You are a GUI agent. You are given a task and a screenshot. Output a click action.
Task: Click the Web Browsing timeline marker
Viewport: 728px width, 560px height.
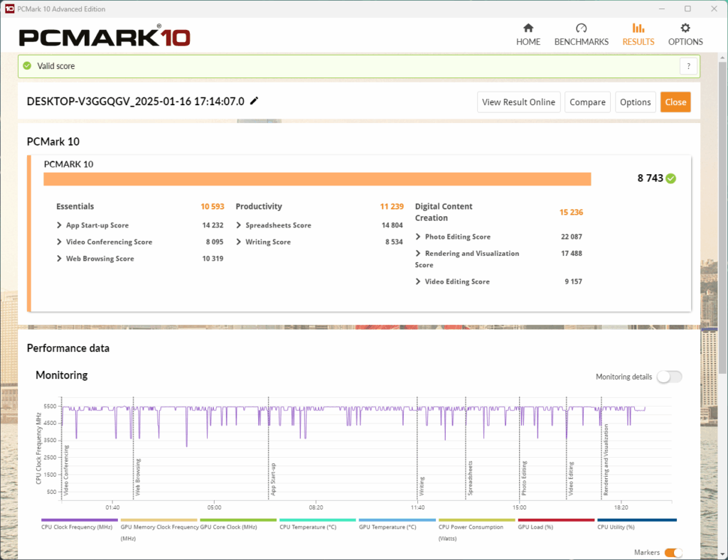137,477
